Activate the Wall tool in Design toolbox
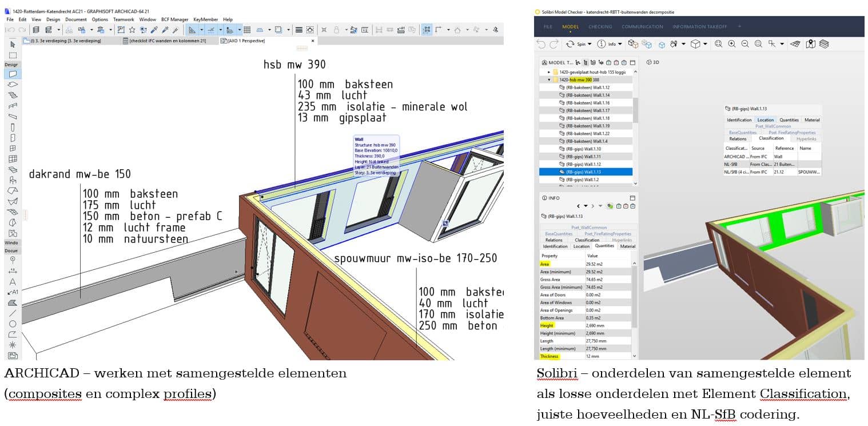 [13, 74]
